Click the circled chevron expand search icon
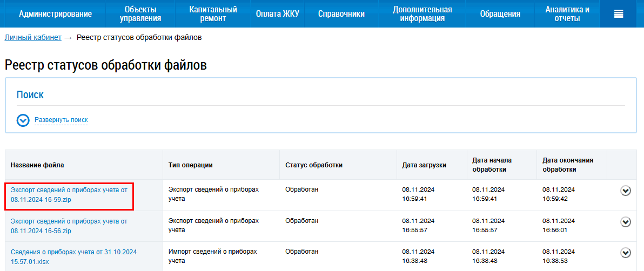The width and height of the screenshot is (644, 271). (x=23, y=120)
